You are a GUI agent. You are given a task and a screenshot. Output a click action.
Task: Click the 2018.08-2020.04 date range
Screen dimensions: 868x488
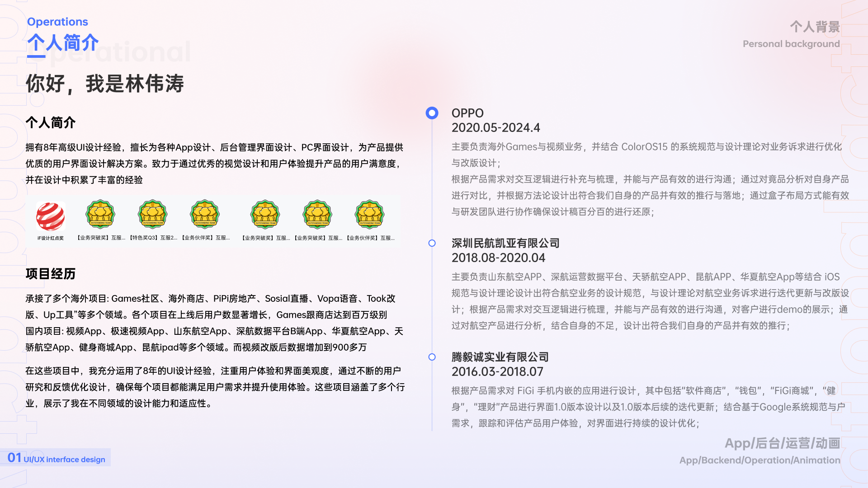[x=498, y=258]
